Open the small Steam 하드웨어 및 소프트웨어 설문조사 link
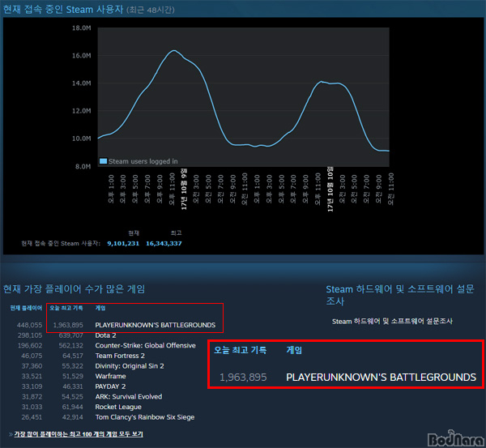486x448 pixels. [392, 322]
